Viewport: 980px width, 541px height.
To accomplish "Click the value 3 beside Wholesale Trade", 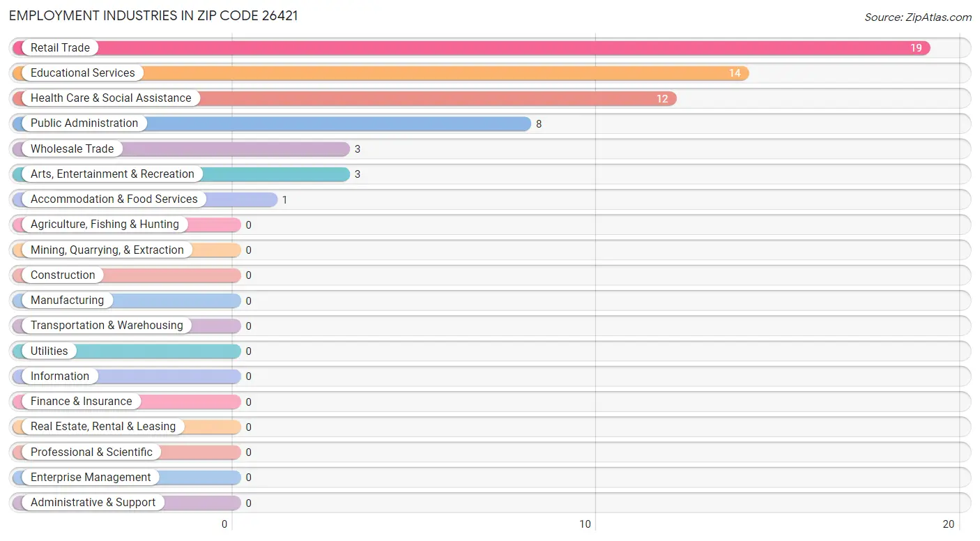I will click(x=358, y=149).
